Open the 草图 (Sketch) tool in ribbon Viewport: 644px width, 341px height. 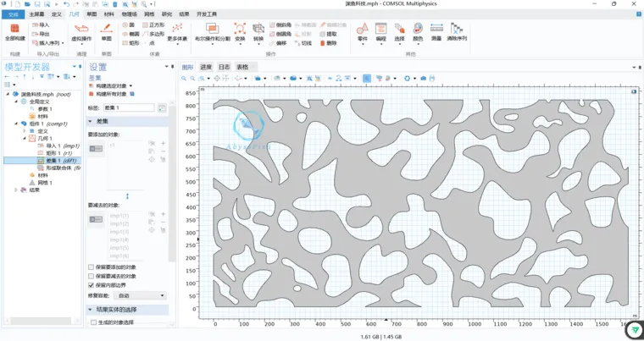pos(107,32)
